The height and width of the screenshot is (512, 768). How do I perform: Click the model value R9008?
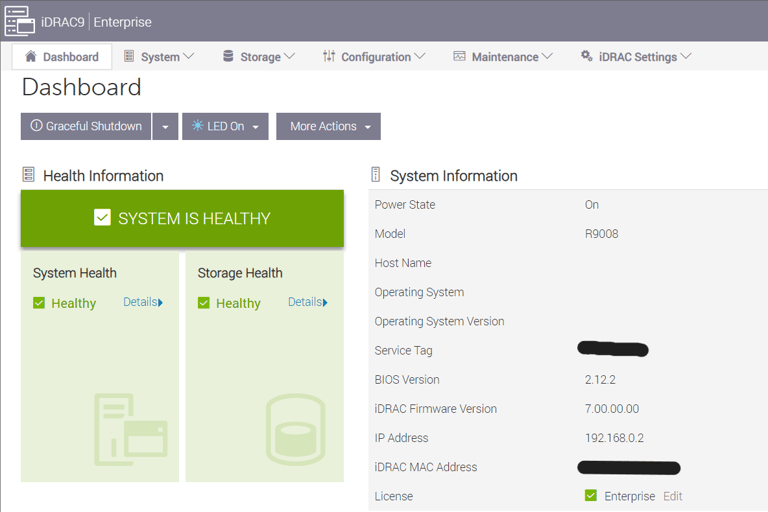[x=601, y=234]
